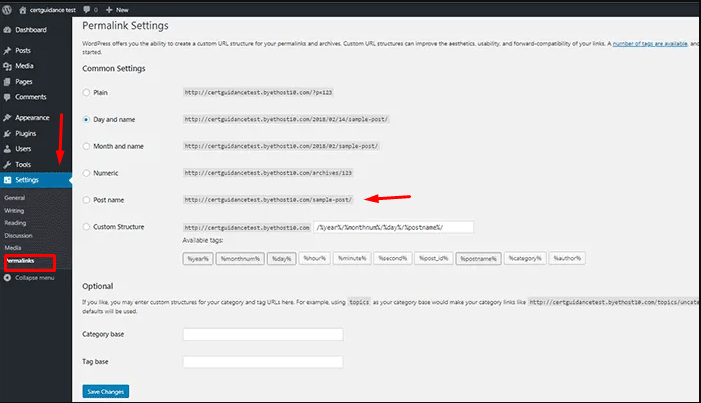Click the Category base input field
701x403 pixels.
point(263,335)
